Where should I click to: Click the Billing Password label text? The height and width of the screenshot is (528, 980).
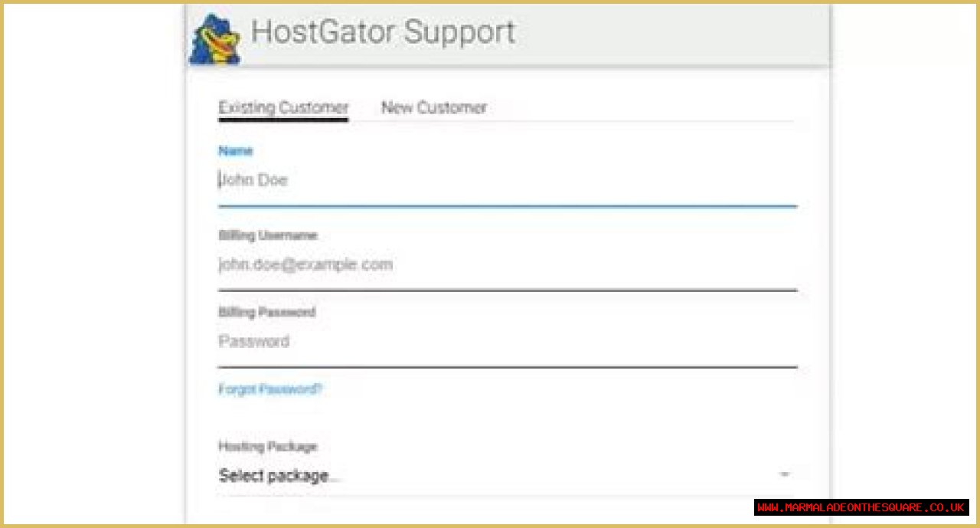266,312
